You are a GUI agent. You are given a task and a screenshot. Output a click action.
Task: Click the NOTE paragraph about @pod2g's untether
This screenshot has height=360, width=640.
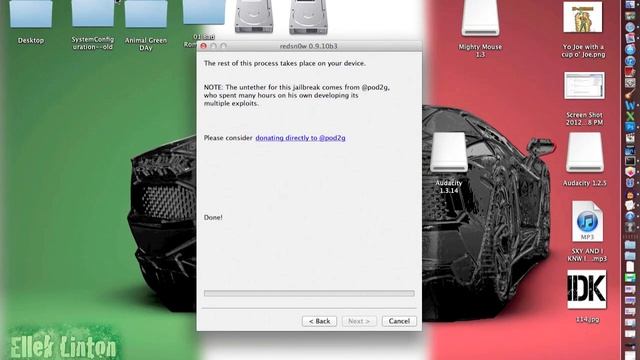296,95
